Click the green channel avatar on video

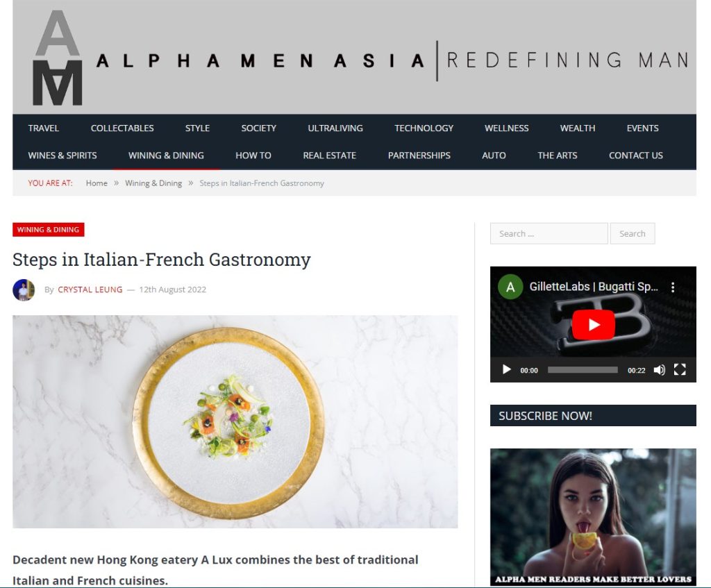(x=510, y=287)
